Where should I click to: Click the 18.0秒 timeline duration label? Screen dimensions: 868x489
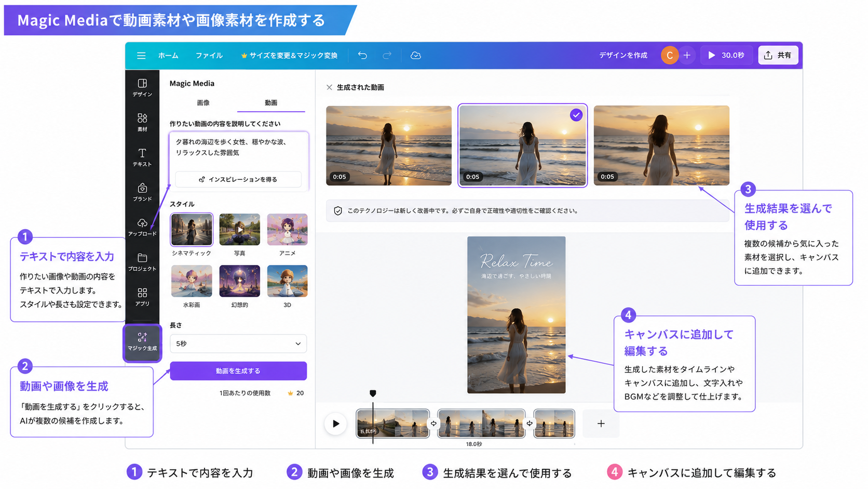pos(473,444)
